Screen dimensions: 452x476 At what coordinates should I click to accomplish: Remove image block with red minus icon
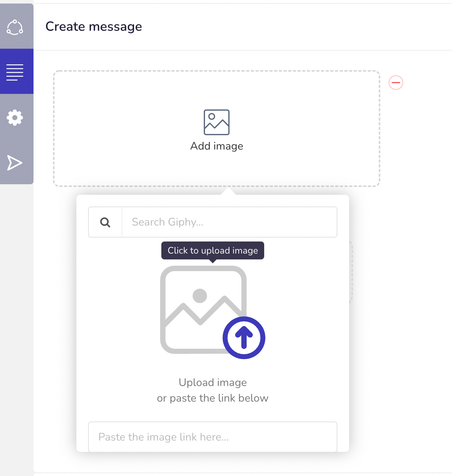coord(396,83)
